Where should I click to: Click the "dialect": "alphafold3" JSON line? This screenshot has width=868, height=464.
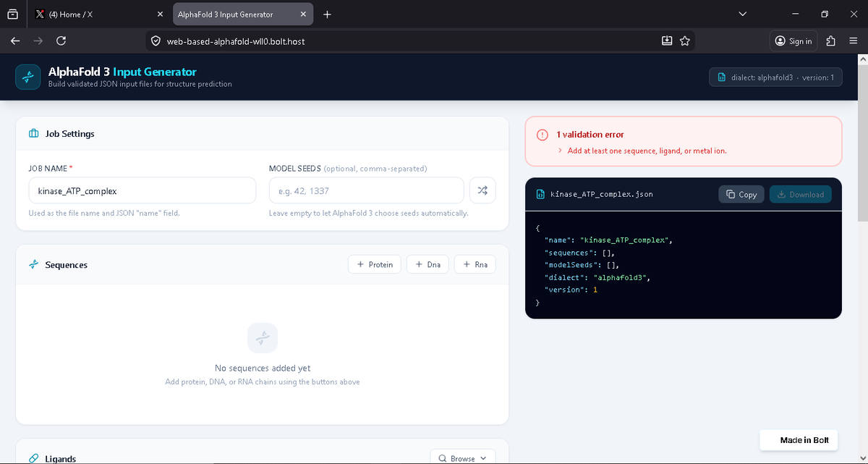597,277
